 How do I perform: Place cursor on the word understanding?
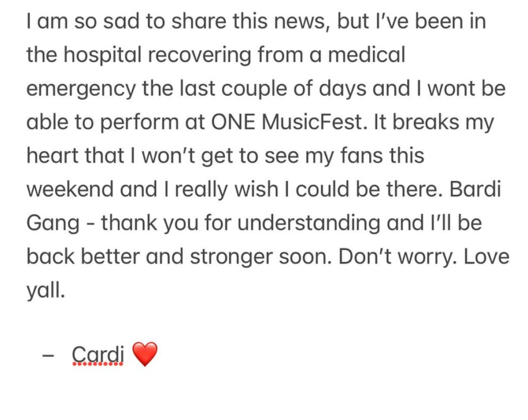click(309, 223)
